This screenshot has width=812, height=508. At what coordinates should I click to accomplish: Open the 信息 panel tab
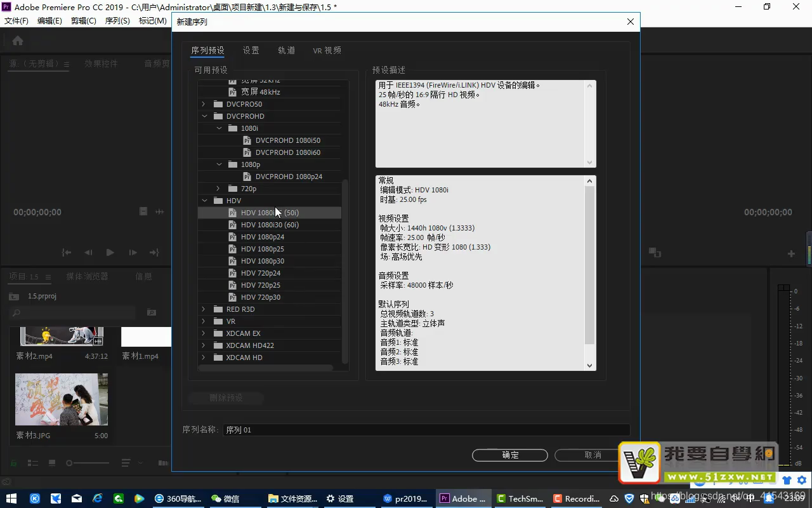tap(143, 276)
